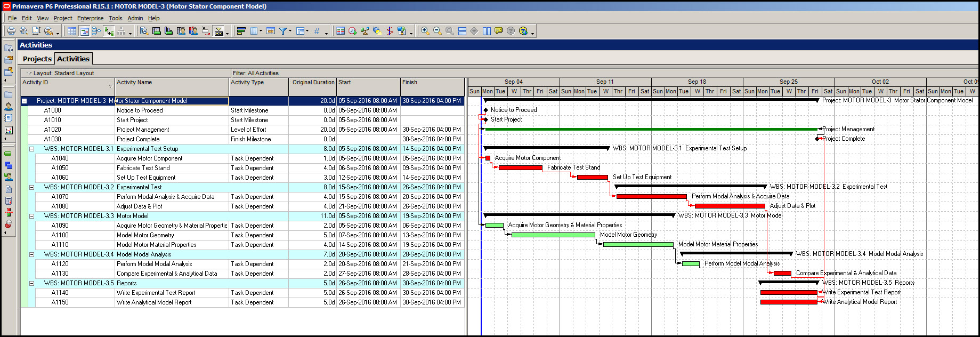The image size is (980, 337).
Task: Collapse WBS MOTOR MODEL-3.1 Experimental Test Setup
Action: pos(32,149)
